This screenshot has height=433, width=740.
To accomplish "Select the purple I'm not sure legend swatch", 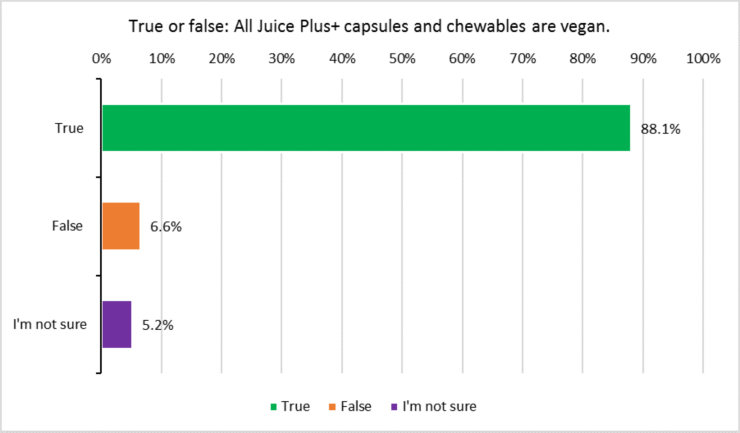I will tap(394, 407).
